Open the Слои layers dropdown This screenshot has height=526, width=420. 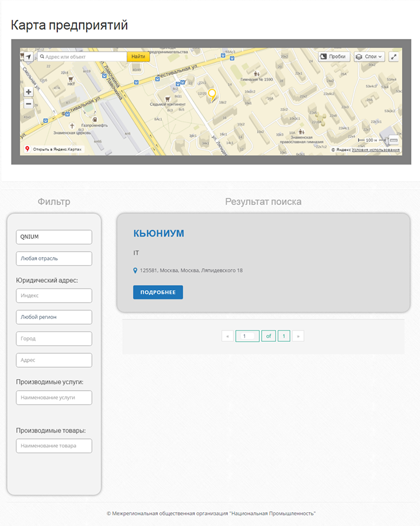[x=370, y=57]
